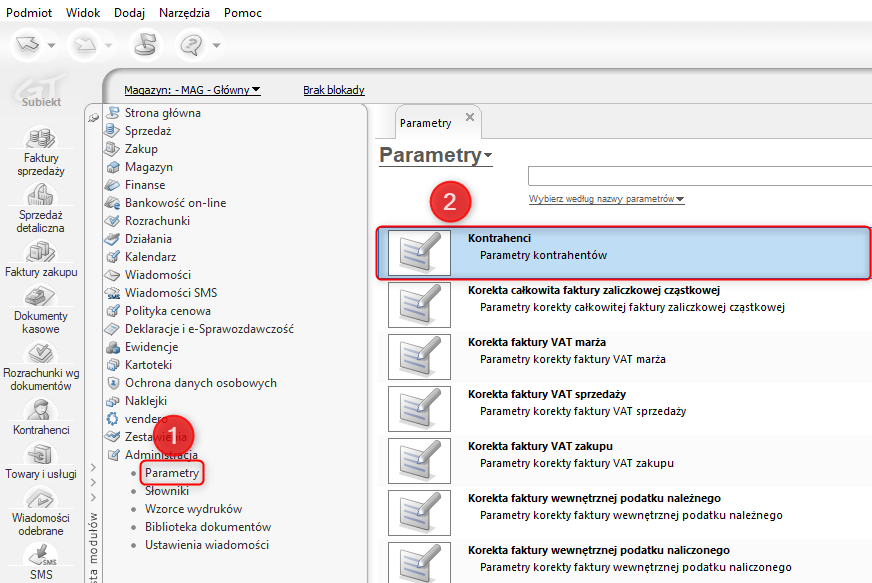Click the flag-on-disc toolbar icon

tap(146, 45)
